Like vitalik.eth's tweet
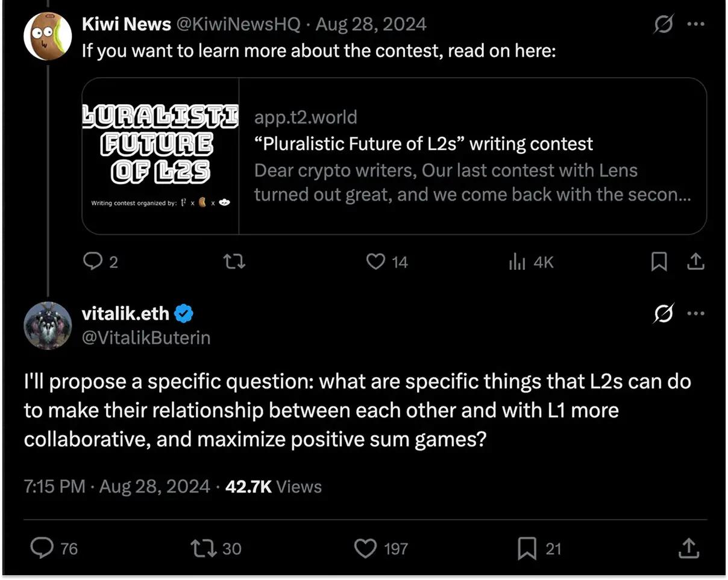The width and height of the screenshot is (728, 580). (365, 547)
